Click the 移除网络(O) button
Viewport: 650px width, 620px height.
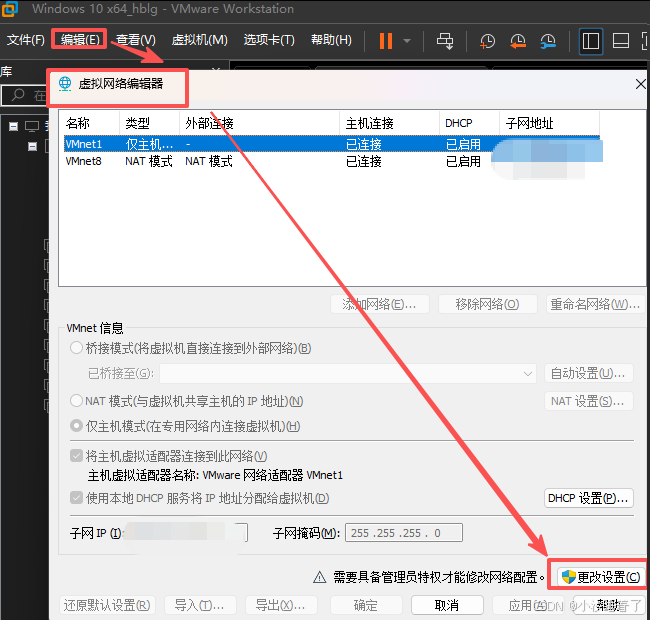pos(488,305)
